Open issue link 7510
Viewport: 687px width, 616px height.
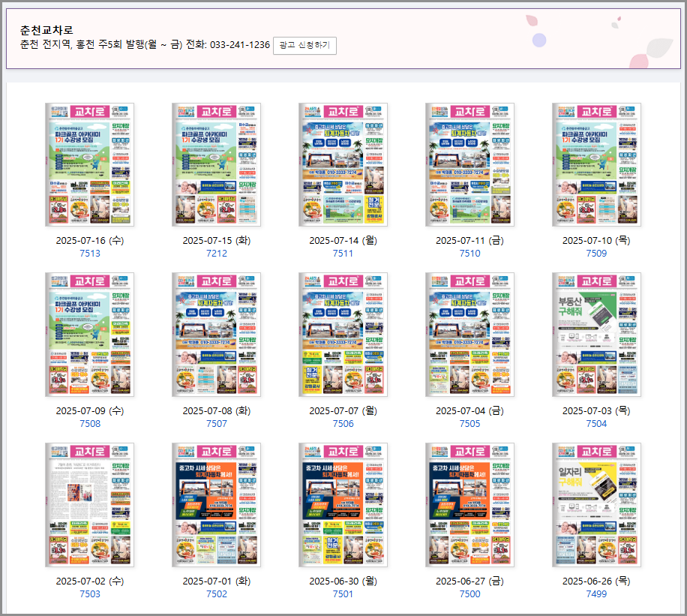[469, 254]
